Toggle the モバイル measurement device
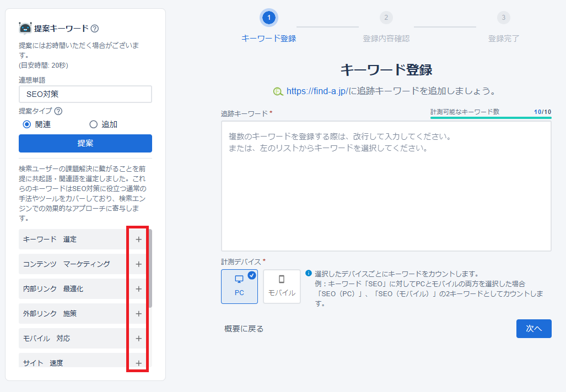The width and height of the screenshot is (566, 392). 282,287
